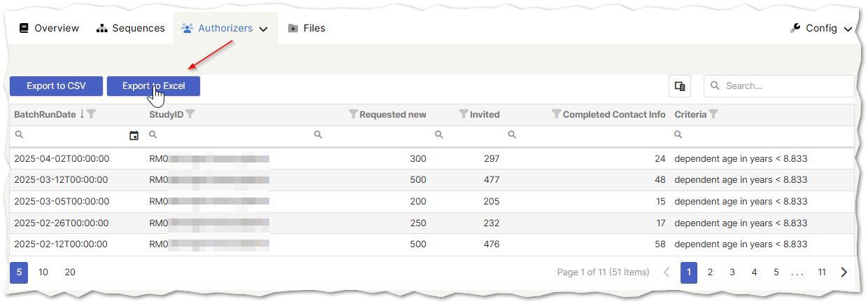Click the column chooser icon
Viewport: 868px width, 304px height.
point(679,86)
